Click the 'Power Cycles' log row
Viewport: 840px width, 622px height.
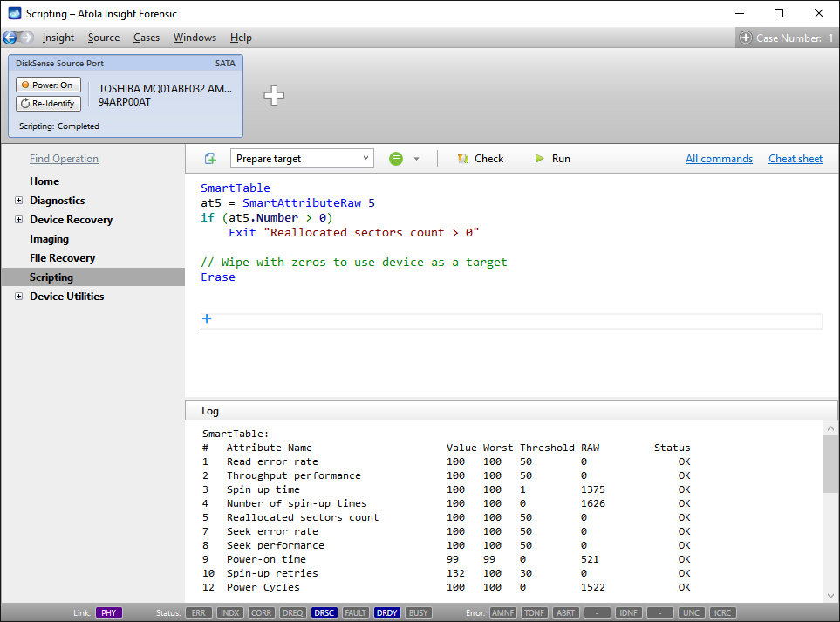tap(447, 587)
